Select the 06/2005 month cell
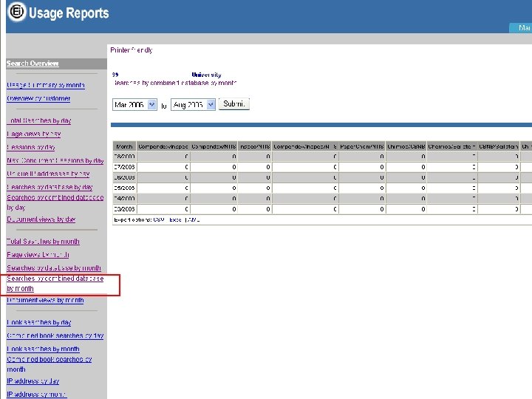 coord(125,177)
